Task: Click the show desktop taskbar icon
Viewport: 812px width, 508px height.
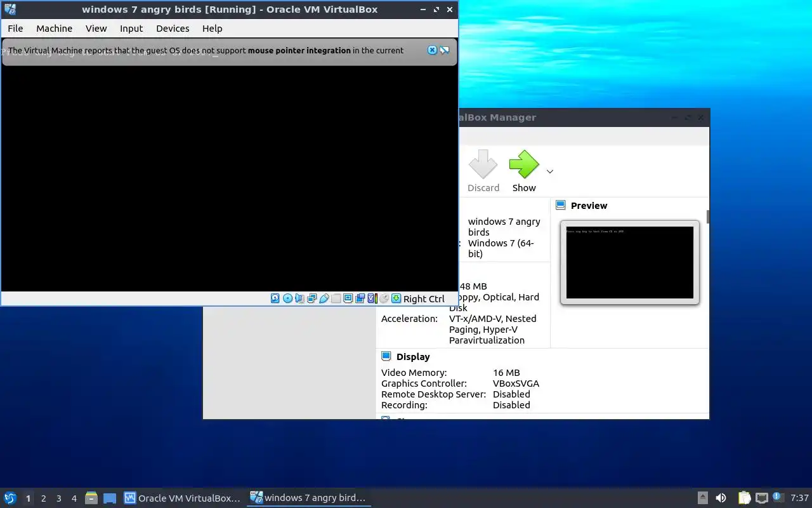Action: point(110,498)
